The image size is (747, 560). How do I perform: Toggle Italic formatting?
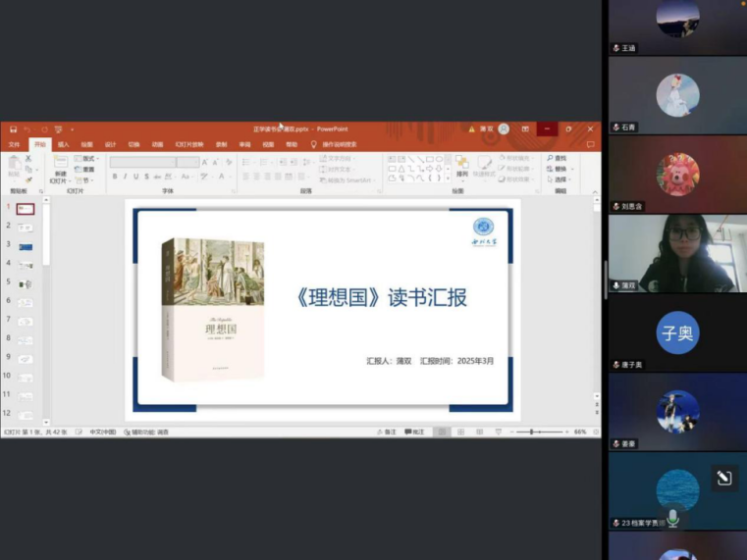click(125, 177)
